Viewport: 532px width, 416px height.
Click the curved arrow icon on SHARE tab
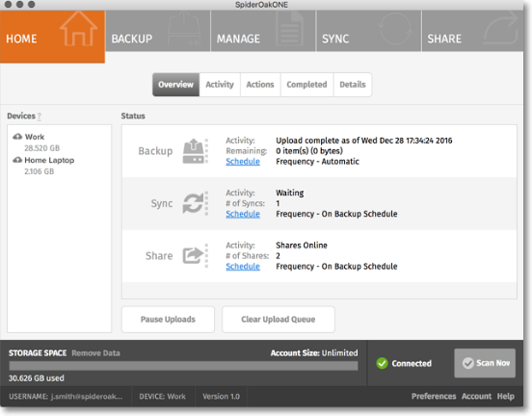pos(501,29)
